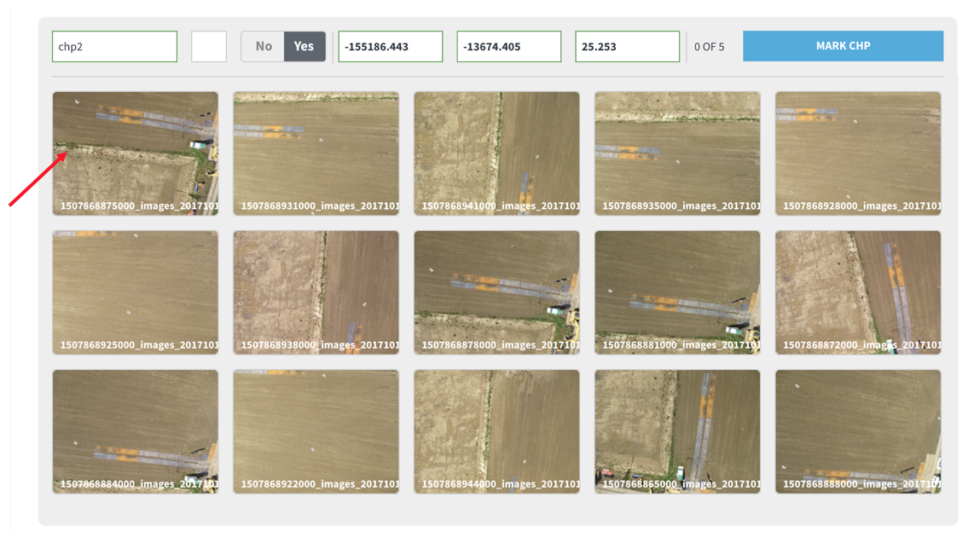
Task: Open thumbnail 1507868865000_images
Action: click(677, 432)
